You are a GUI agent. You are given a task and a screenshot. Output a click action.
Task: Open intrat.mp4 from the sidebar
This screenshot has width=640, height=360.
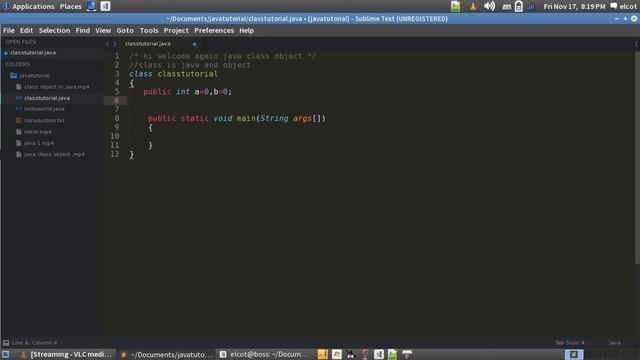pyautogui.click(x=38, y=132)
